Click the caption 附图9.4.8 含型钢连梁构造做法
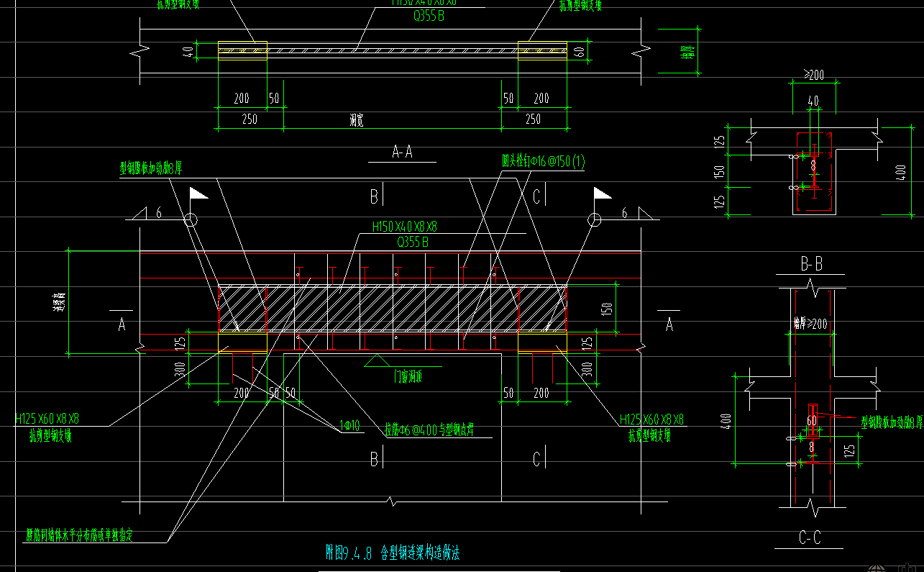Image resolution: width=924 pixels, height=572 pixels. click(393, 553)
